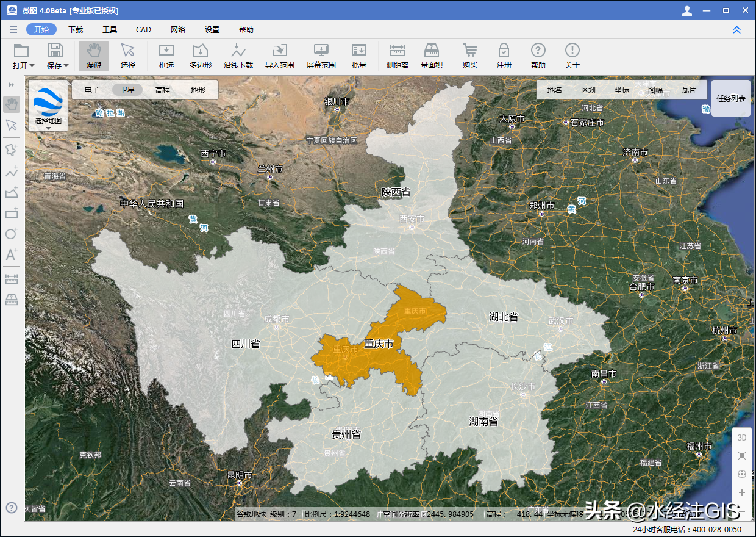Open the hamburger main menu

click(x=13, y=29)
